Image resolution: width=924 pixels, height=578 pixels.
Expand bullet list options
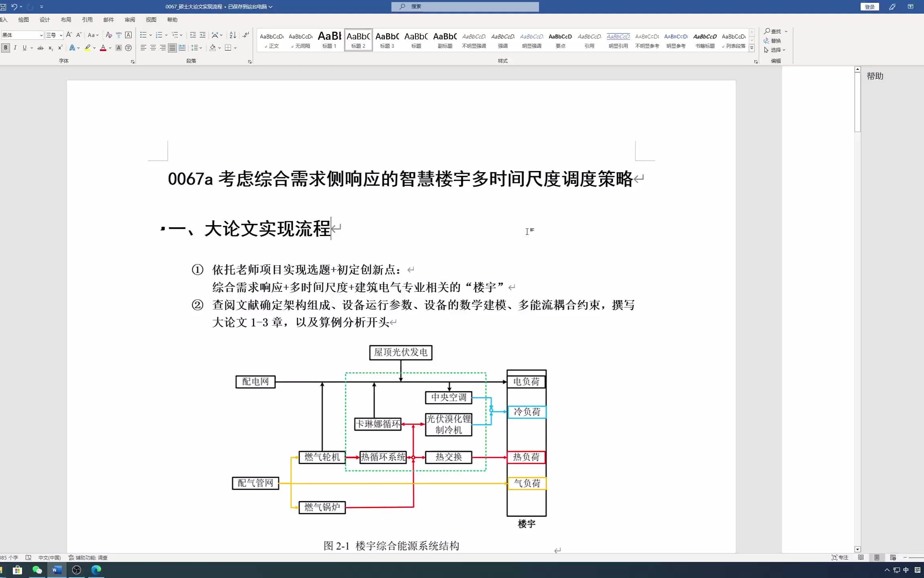tap(150, 35)
